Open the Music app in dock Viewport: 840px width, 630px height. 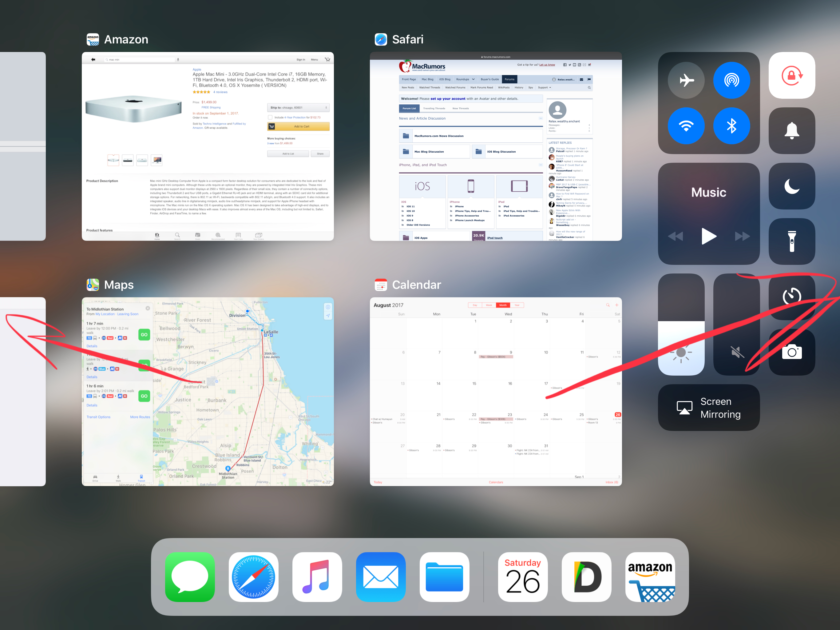coord(317,576)
